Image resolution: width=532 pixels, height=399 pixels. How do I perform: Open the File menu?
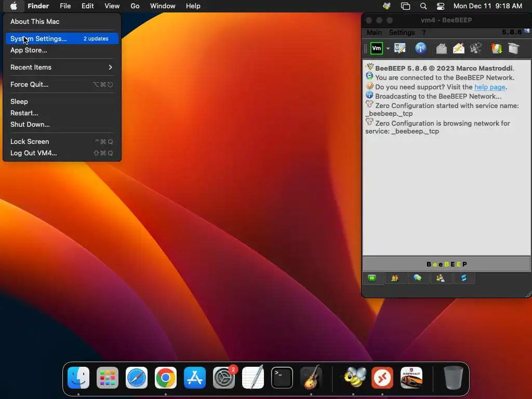[x=65, y=6]
